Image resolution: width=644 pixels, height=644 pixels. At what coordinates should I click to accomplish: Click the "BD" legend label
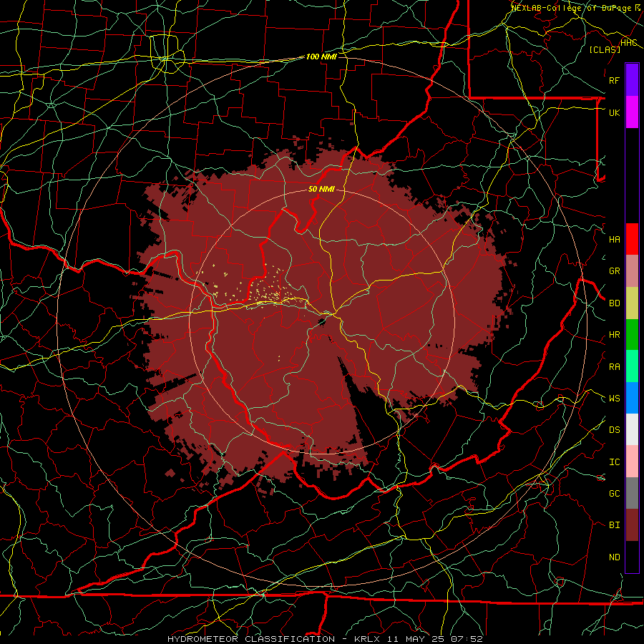click(x=614, y=303)
